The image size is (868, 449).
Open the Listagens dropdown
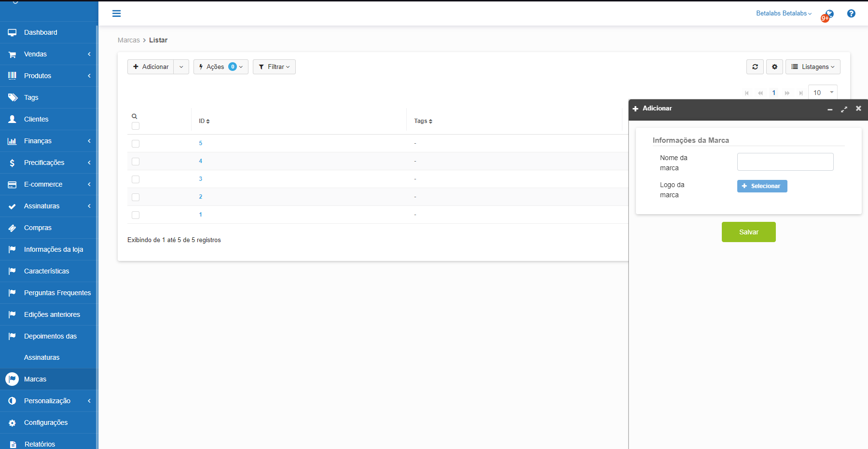813,67
